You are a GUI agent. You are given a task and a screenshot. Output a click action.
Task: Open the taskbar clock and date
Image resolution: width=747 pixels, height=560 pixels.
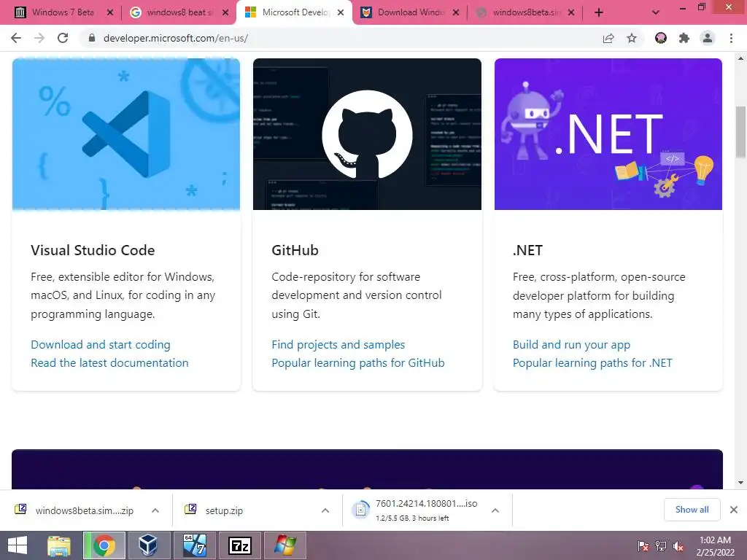pos(715,546)
